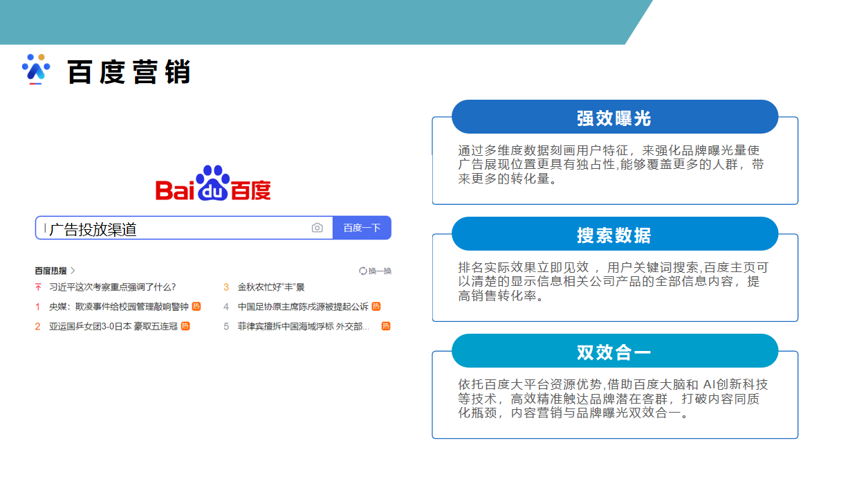Screen dimensions: 868x486
Task: Open 习近平这次考察重点强调了什么? headline
Action: 112,287
